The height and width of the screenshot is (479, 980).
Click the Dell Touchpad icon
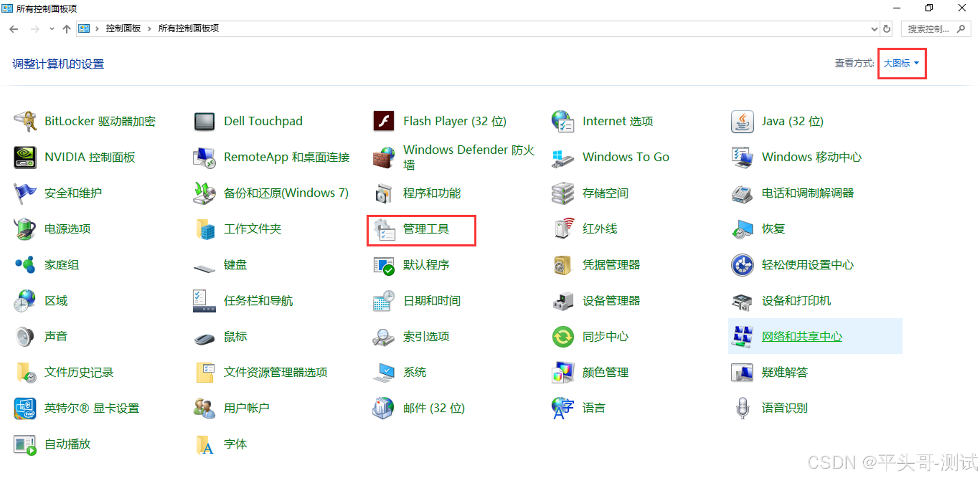[x=204, y=121]
